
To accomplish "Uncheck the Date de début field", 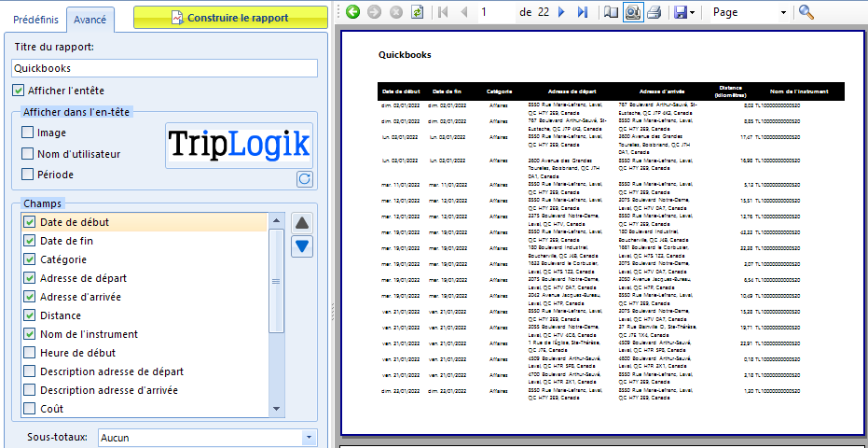I will click(29, 222).
